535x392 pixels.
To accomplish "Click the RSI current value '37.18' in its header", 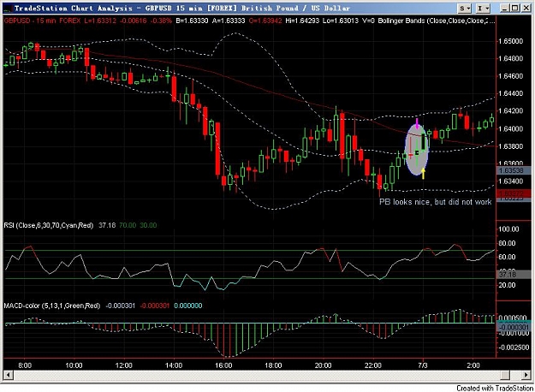I will click(x=107, y=225).
